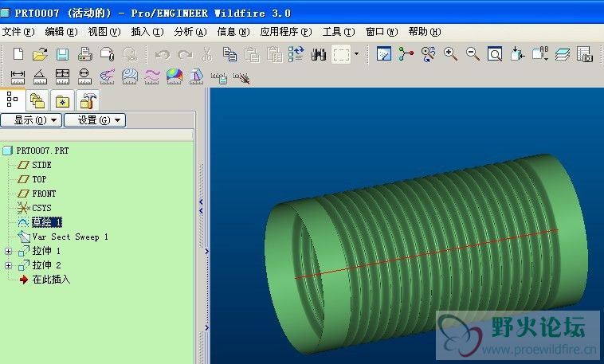Paste the copied feature

point(252,54)
